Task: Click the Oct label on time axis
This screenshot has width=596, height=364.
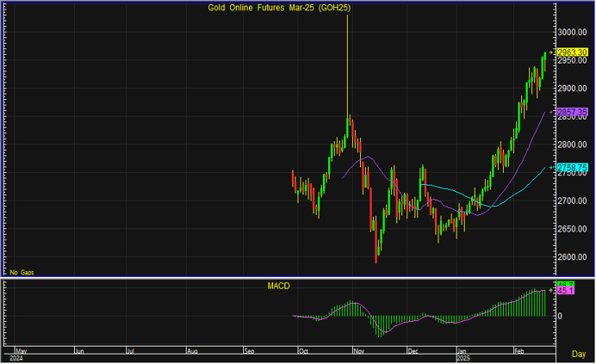Action: (x=304, y=352)
